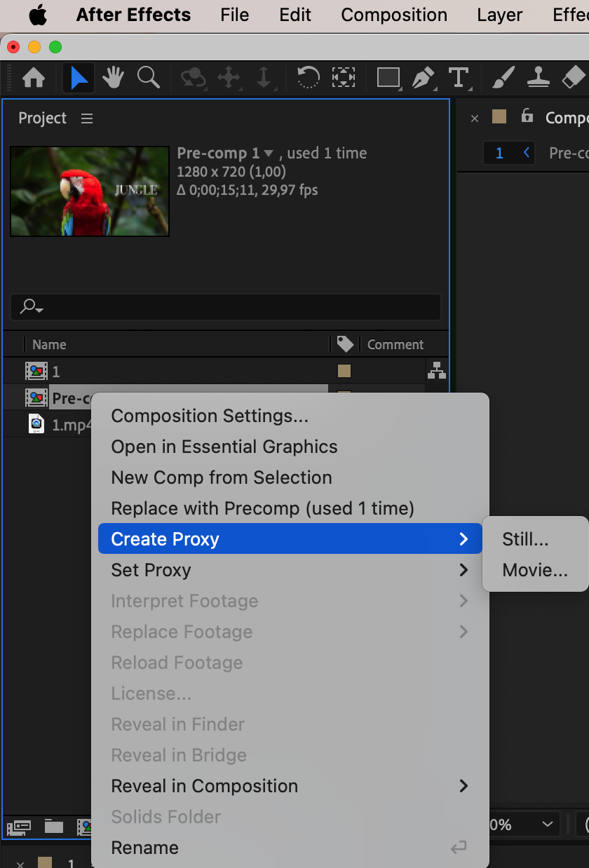Select the Rectangle shape tool
The width and height of the screenshot is (589, 868).
[388, 77]
